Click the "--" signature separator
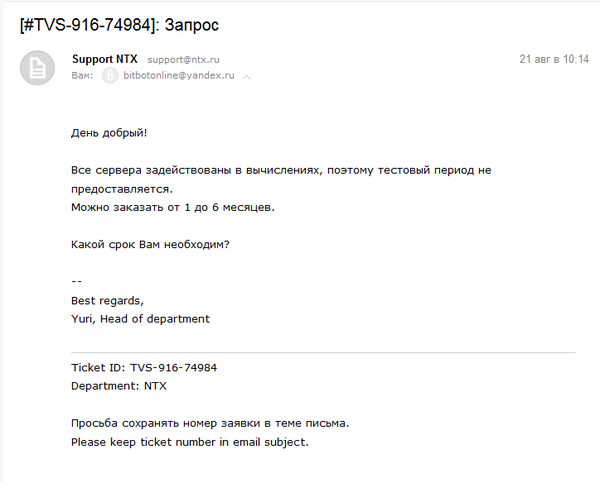The width and height of the screenshot is (600, 483). click(76, 281)
